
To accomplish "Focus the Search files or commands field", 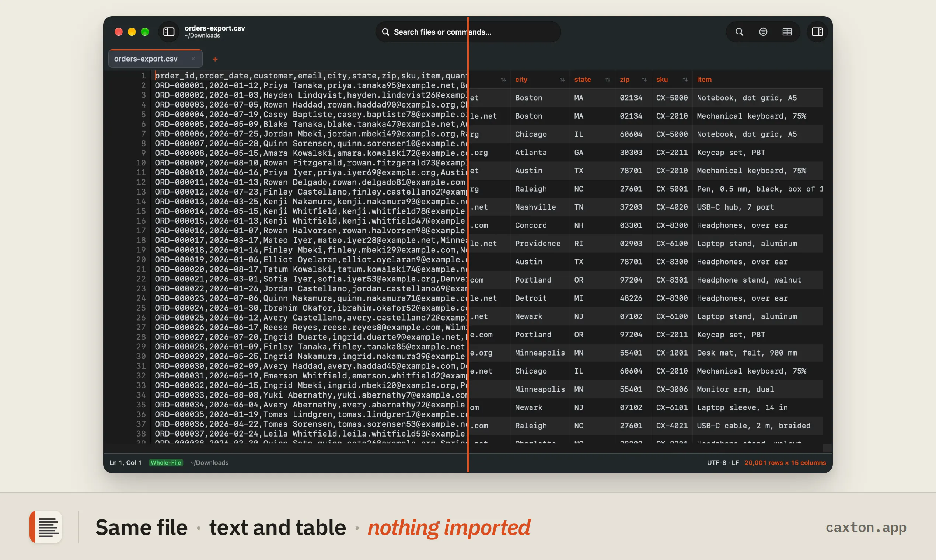I will 468,32.
